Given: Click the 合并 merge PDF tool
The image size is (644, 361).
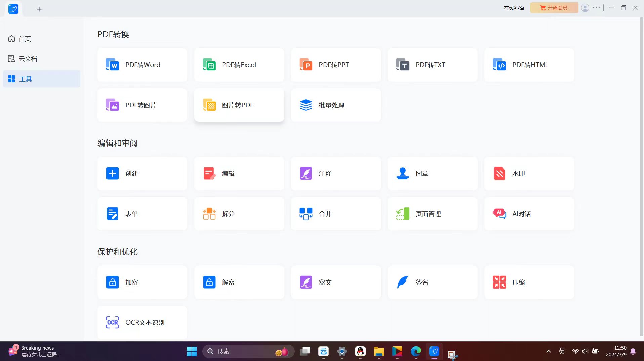Looking at the screenshot, I should pos(336,214).
